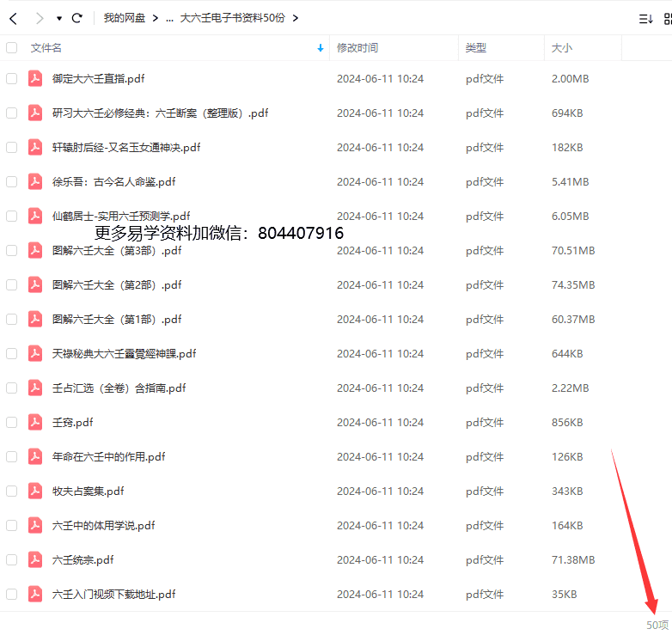Click PDF icon of 御定大六壬直指.pdf
The height and width of the screenshot is (635, 672).
click(x=35, y=78)
